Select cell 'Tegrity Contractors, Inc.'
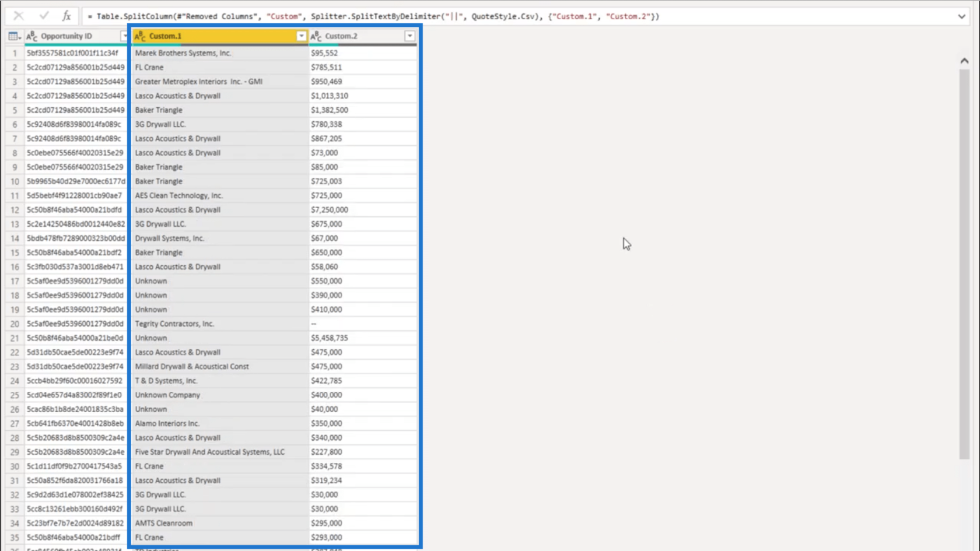Viewport: 980px width, 551px height. 220,324
